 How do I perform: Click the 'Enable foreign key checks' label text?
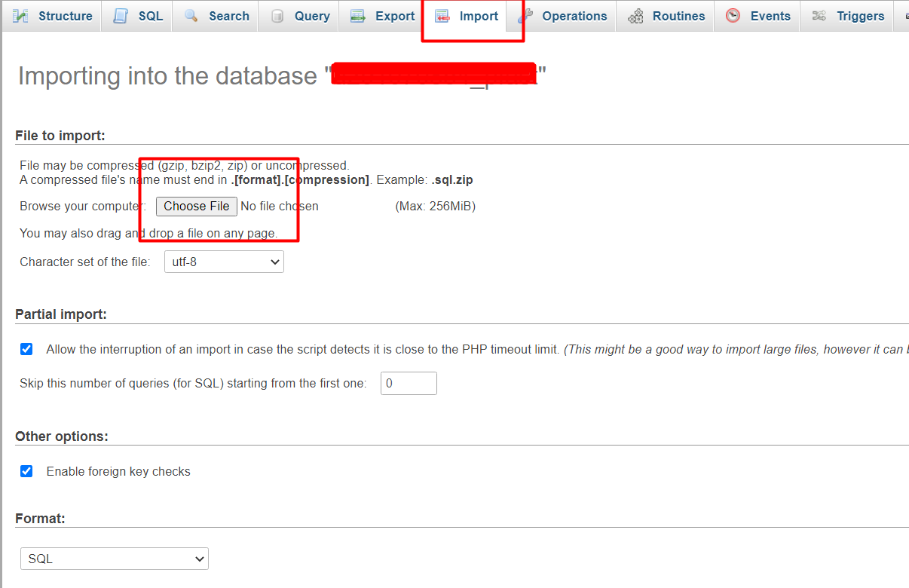click(x=118, y=471)
